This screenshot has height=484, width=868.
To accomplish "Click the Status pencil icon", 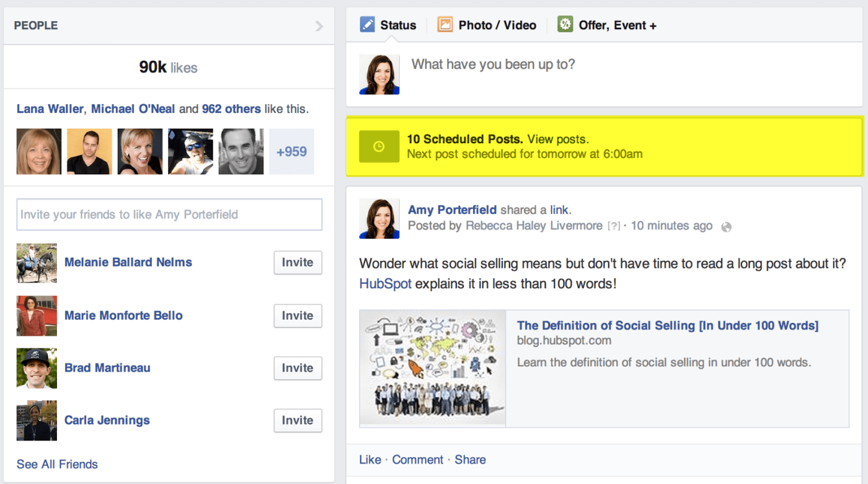I will tap(366, 25).
